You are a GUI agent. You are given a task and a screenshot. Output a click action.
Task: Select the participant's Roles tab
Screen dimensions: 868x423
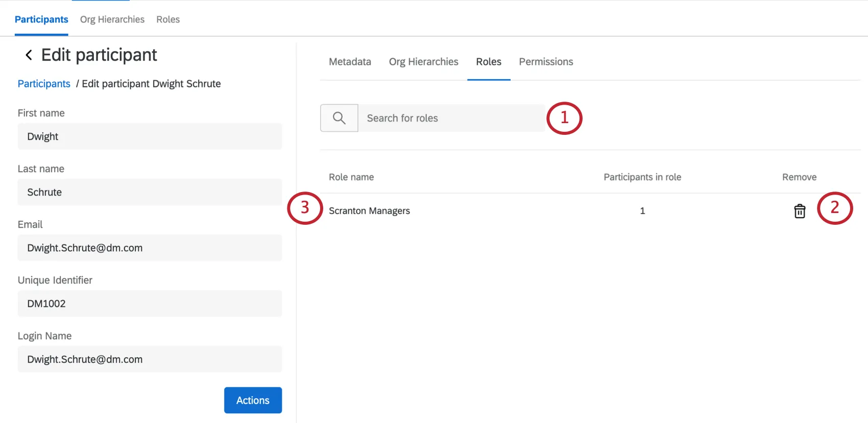[489, 62]
